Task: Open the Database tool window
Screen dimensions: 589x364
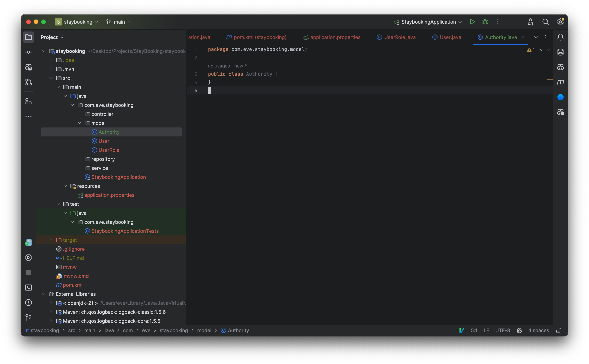Action: [560, 52]
